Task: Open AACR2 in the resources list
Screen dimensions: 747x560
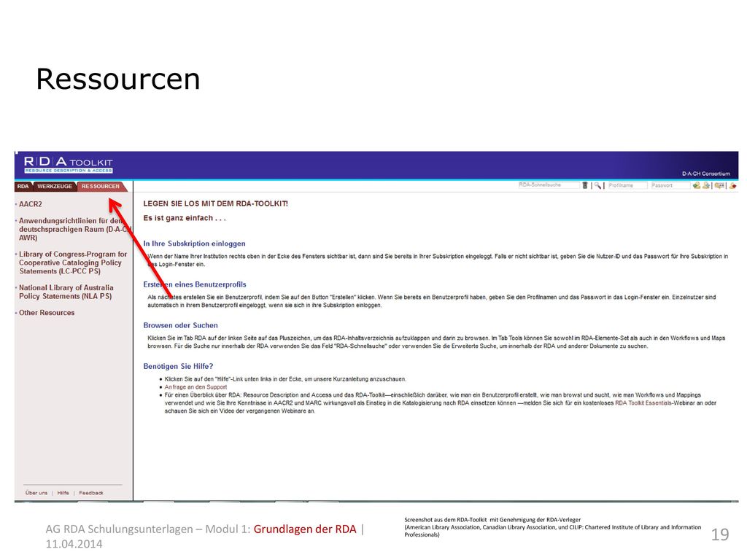Action: tap(31, 204)
